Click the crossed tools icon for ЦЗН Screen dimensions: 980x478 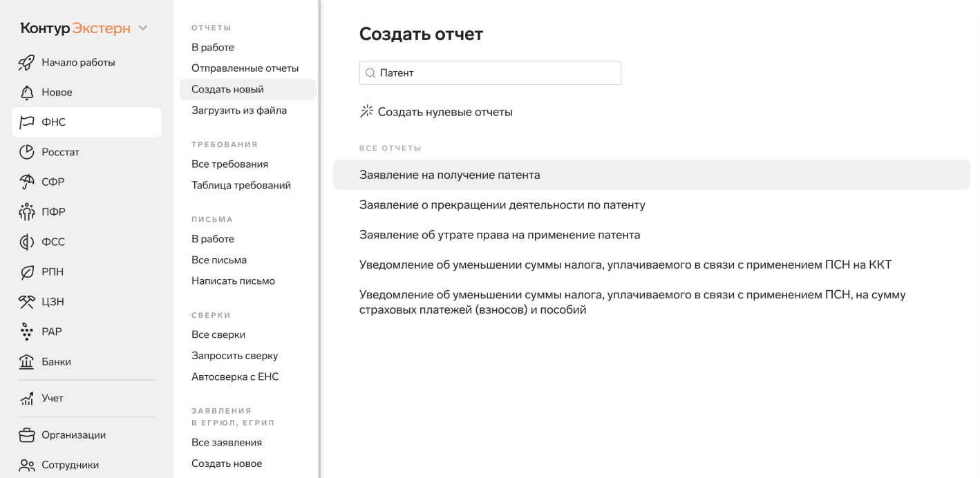(x=26, y=302)
